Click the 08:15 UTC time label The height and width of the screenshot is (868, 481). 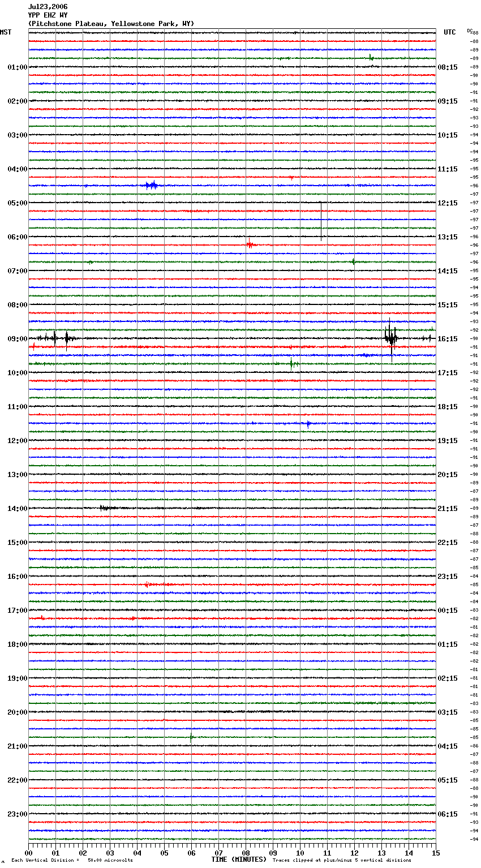tap(448, 67)
